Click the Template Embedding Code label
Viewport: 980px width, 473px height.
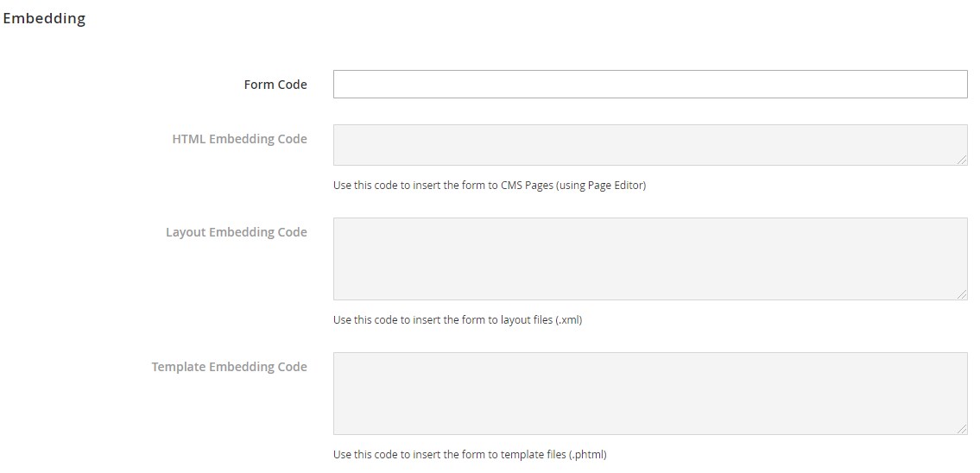coord(229,367)
